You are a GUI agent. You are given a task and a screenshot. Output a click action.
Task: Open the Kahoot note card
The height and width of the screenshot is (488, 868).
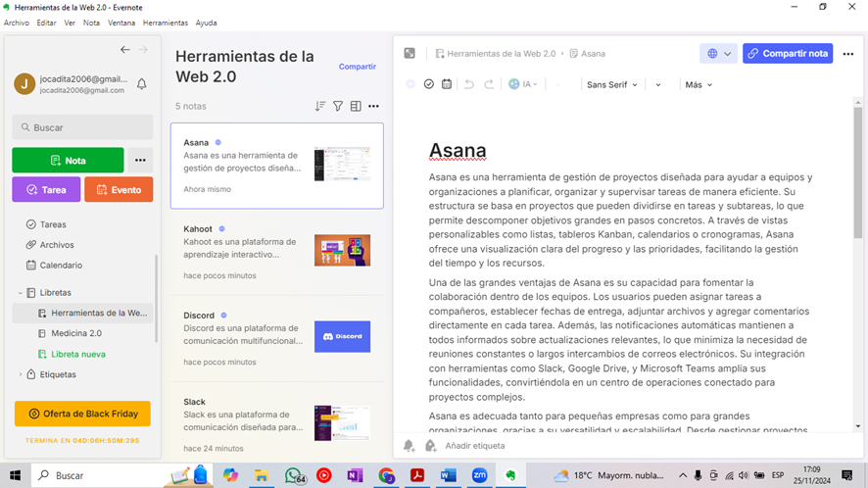pos(277,252)
